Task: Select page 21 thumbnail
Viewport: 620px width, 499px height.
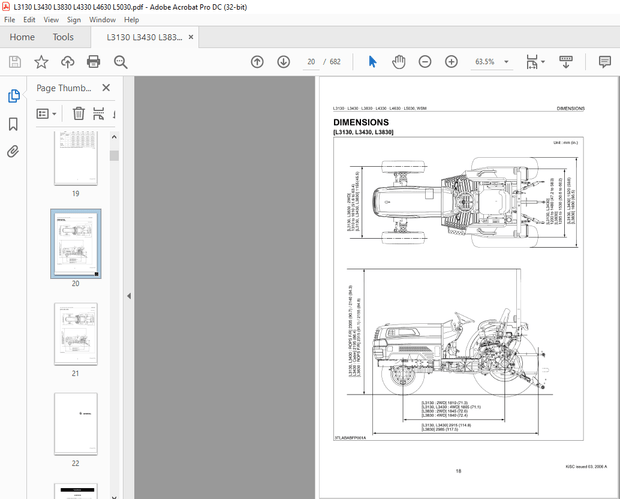Action: (76, 334)
